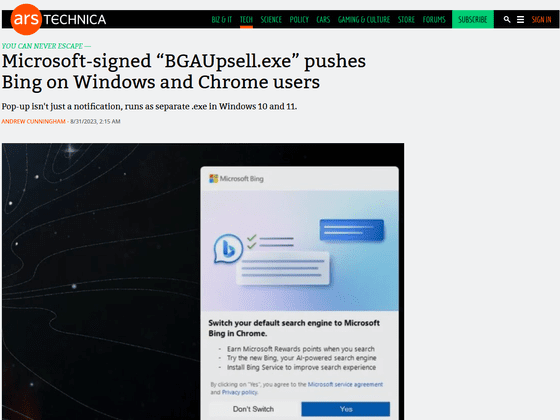Image resolution: width=560 pixels, height=420 pixels.
Task: Click the dark starfield area of article image
Action: click(101, 281)
